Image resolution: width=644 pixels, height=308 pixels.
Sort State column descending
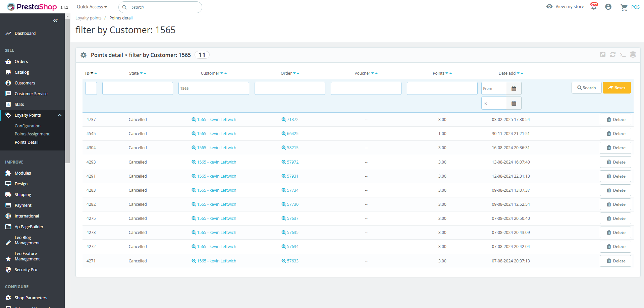pyautogui.click(x=141, y=73)
